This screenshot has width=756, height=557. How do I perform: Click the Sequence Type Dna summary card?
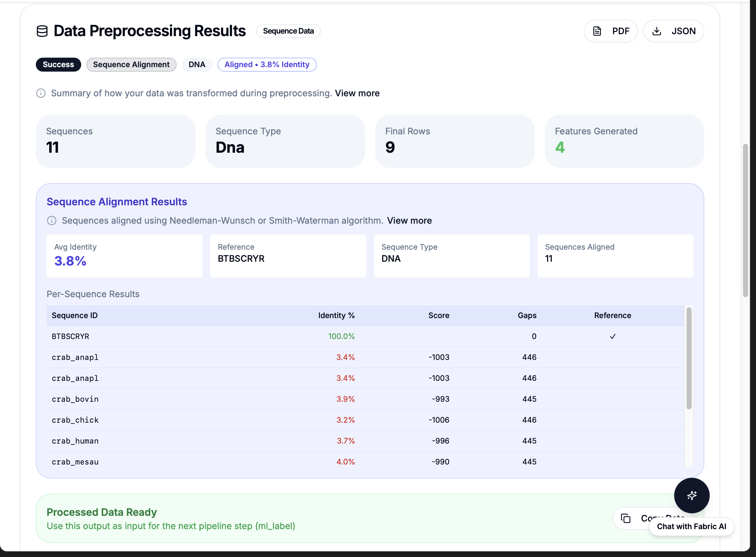coord(285,141)
